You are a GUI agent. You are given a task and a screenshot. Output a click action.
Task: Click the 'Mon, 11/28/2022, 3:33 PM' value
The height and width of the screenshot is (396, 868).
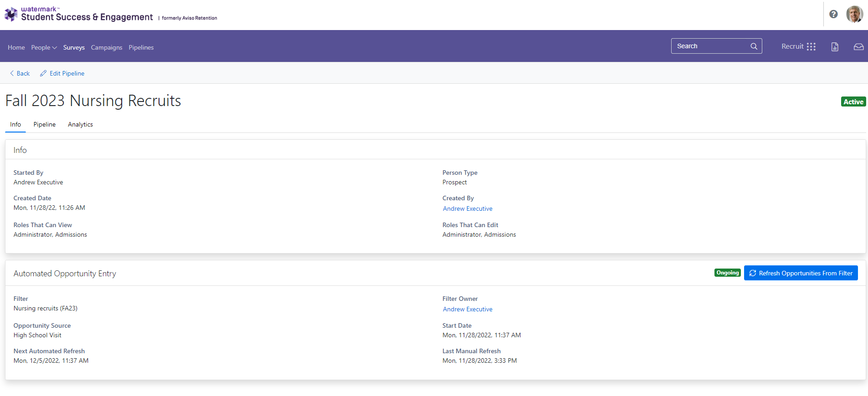click(480, 360)
